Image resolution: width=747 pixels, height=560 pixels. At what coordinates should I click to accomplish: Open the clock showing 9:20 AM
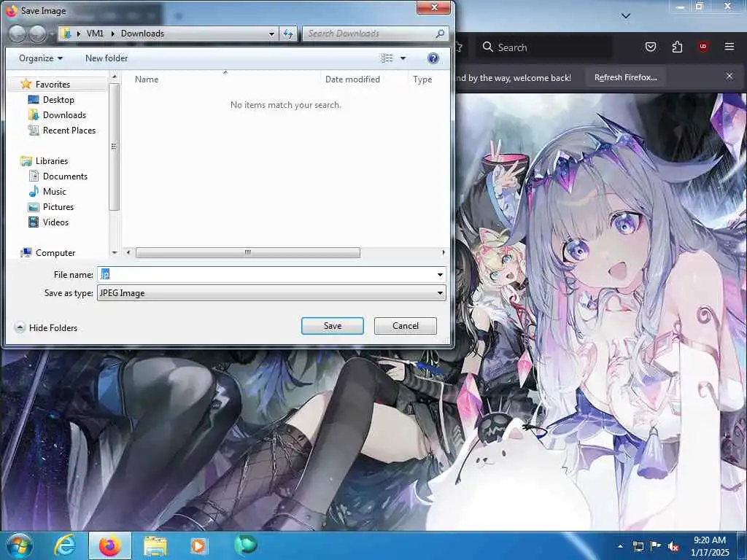[709, 545]
